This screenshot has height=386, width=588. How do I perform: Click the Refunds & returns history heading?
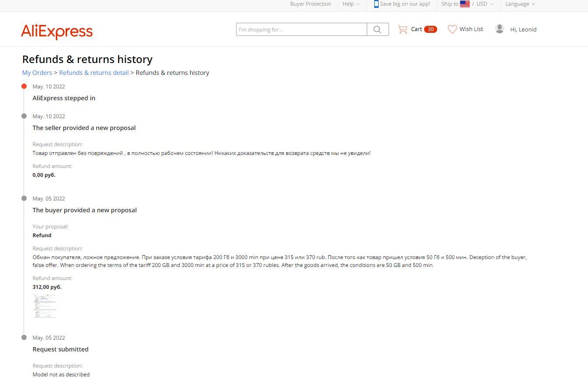tap(87, 59)
